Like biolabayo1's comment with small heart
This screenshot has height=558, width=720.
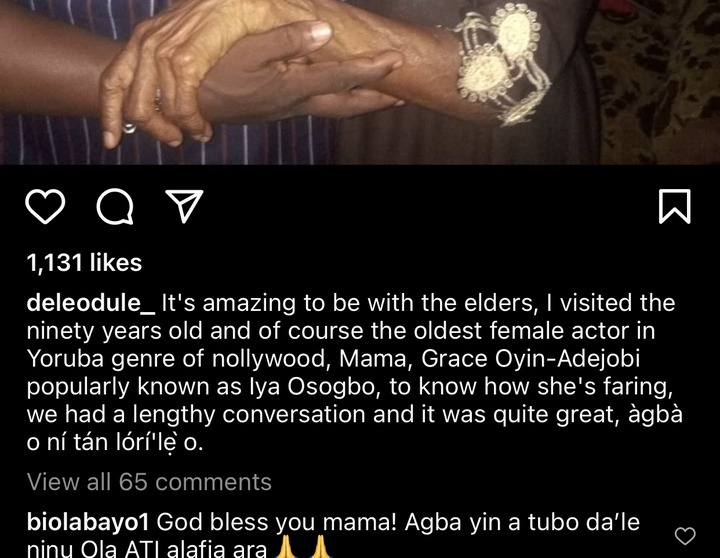point(685,536)
